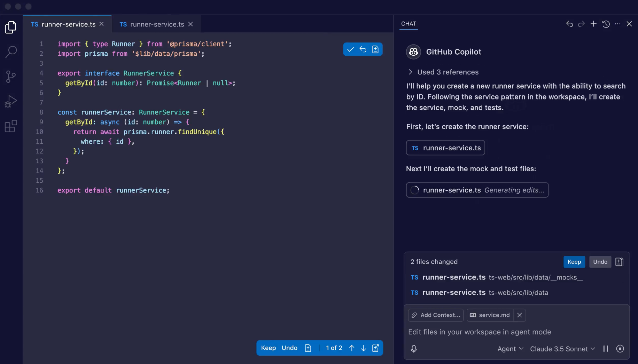The width and height of the screenshot is (638, 364).
Task: Open the Search view in activity bar
Action: [x=11, y=52]
